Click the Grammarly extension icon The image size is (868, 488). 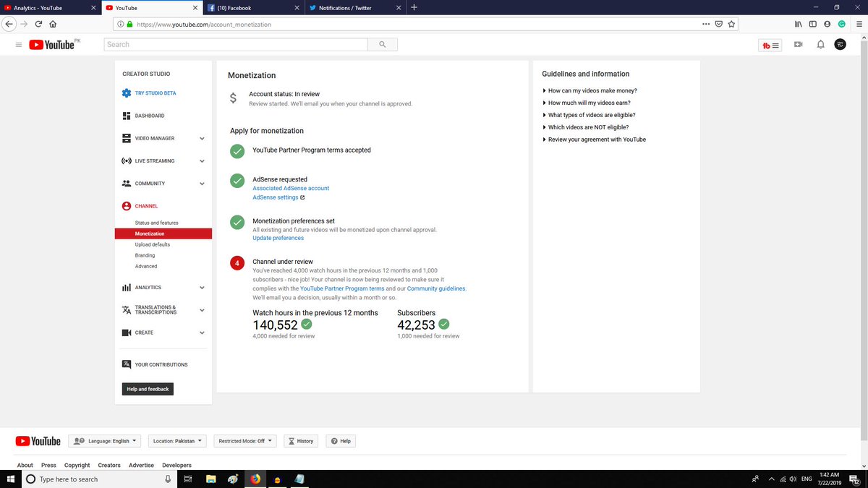coord(842,24)
